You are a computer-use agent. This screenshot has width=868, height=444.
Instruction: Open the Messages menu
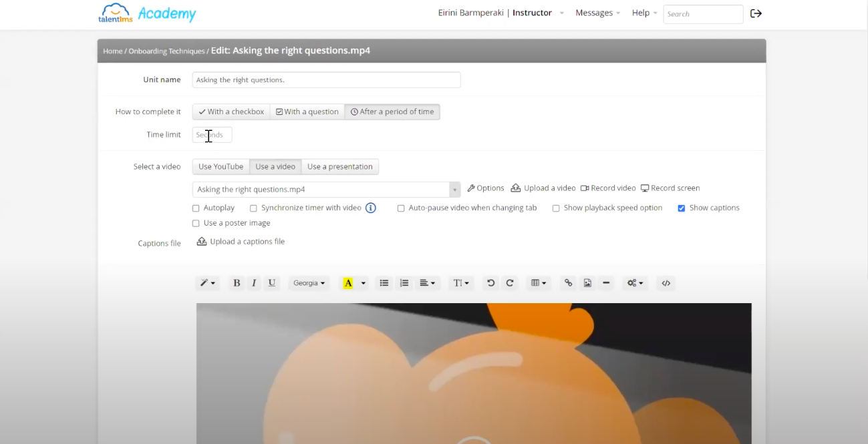[598, 13]
